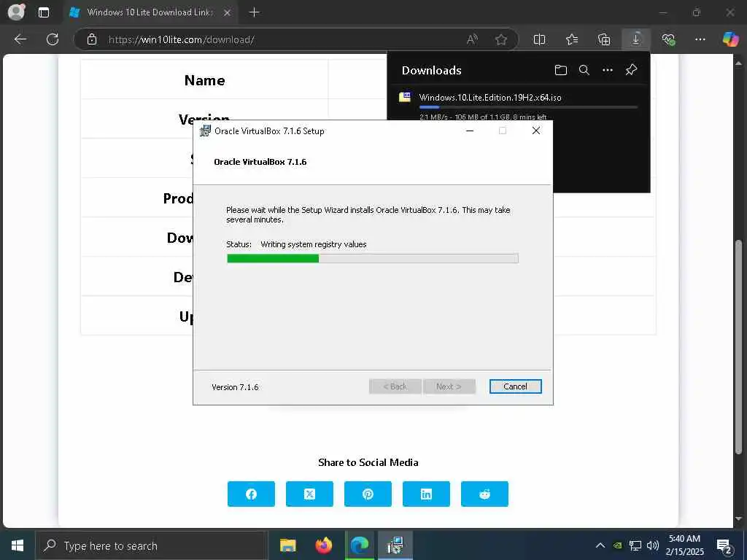
Task: Go back to the previous page
Action: click(20, 39)
